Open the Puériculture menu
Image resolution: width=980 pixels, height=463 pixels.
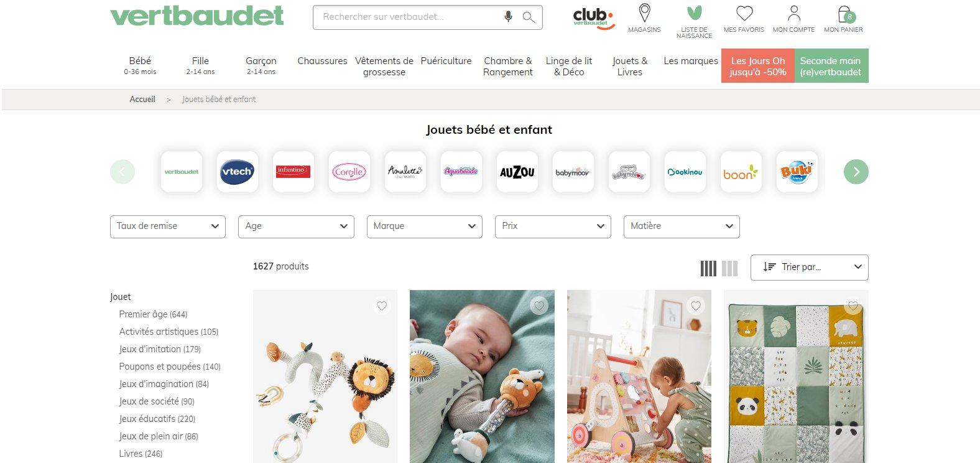(446, 61)
